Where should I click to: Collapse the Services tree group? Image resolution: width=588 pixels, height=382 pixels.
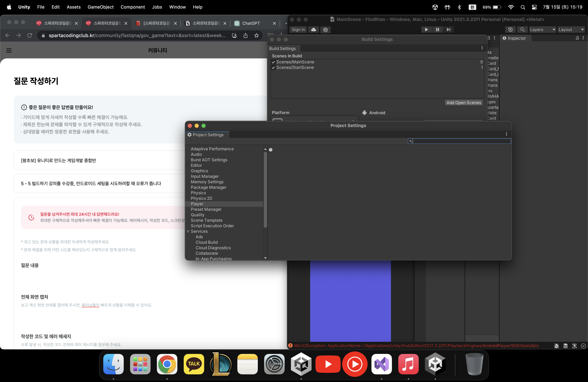pos(188,232)
